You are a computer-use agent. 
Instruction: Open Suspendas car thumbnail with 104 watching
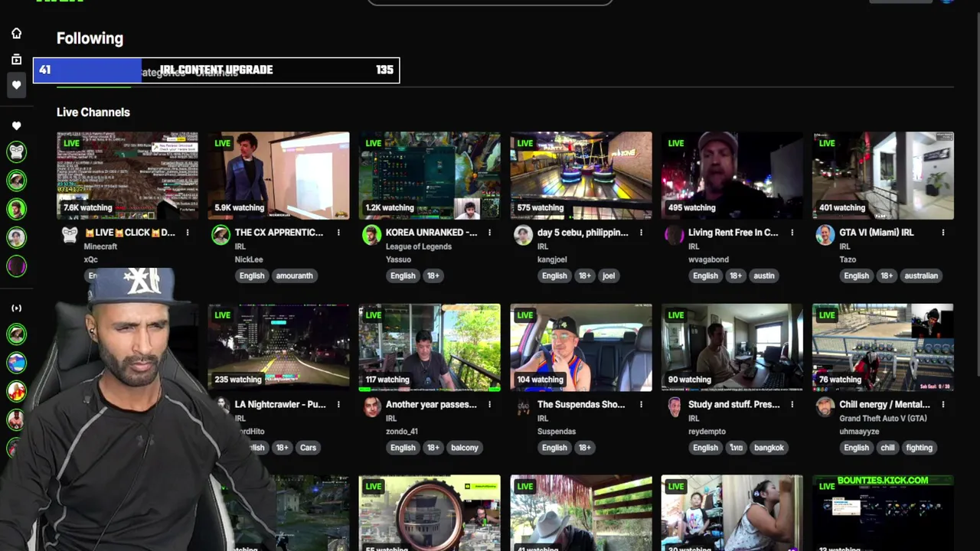[x=581, y=347]
